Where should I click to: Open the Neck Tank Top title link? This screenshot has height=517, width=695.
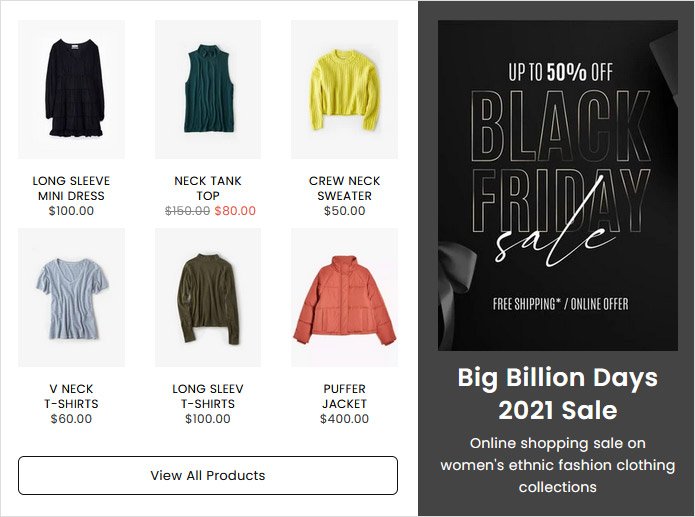coord(208,188)
